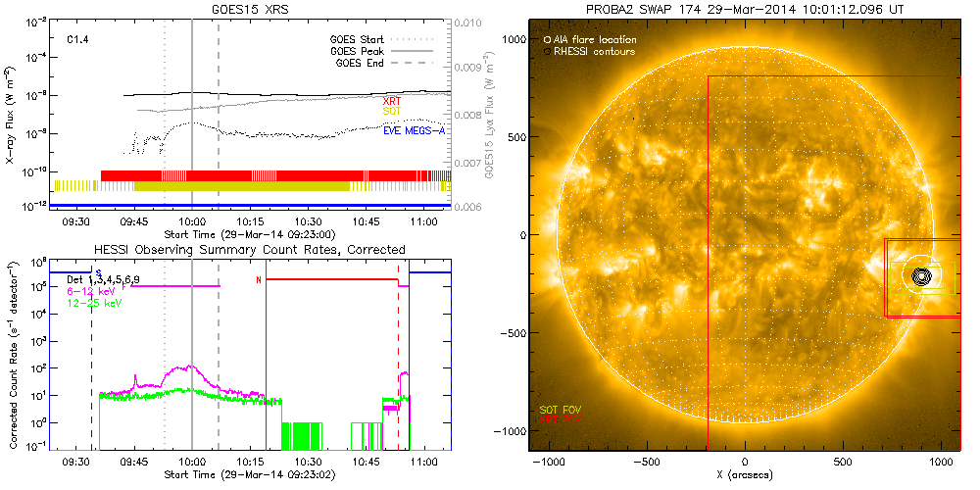Screen dimensions: 980x490
Task: Click the blue EVE MEGS-A coverage bar
Action: [x=249, y=205]
